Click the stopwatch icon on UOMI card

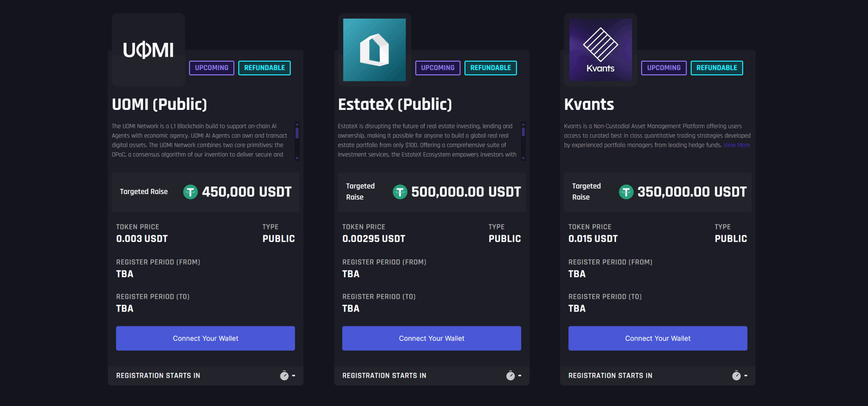point(284,375)
